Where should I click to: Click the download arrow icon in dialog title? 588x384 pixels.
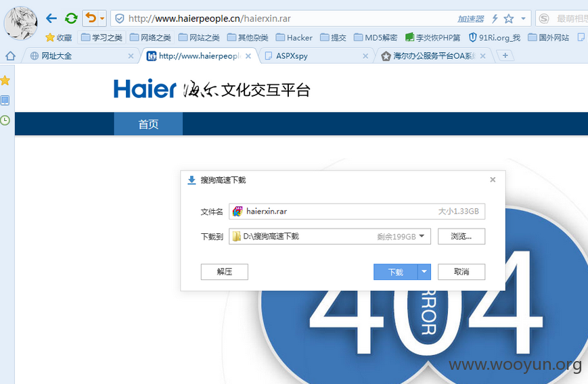(191, 181)
